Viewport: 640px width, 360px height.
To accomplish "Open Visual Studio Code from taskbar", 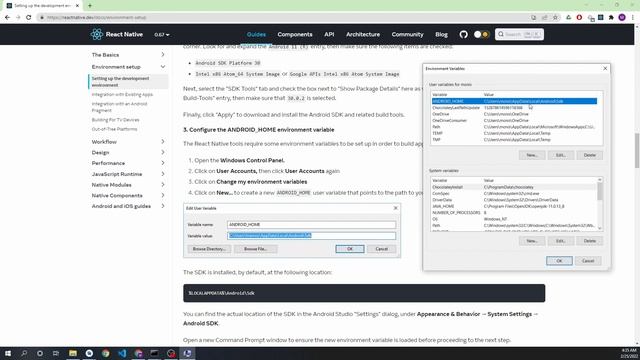I will tap(122, 353).
